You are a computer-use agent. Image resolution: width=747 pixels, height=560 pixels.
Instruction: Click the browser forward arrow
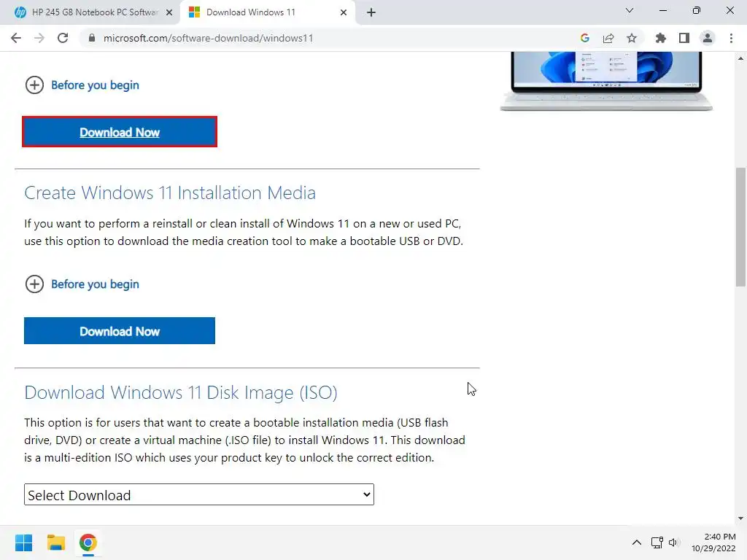[x=39, y=38]
